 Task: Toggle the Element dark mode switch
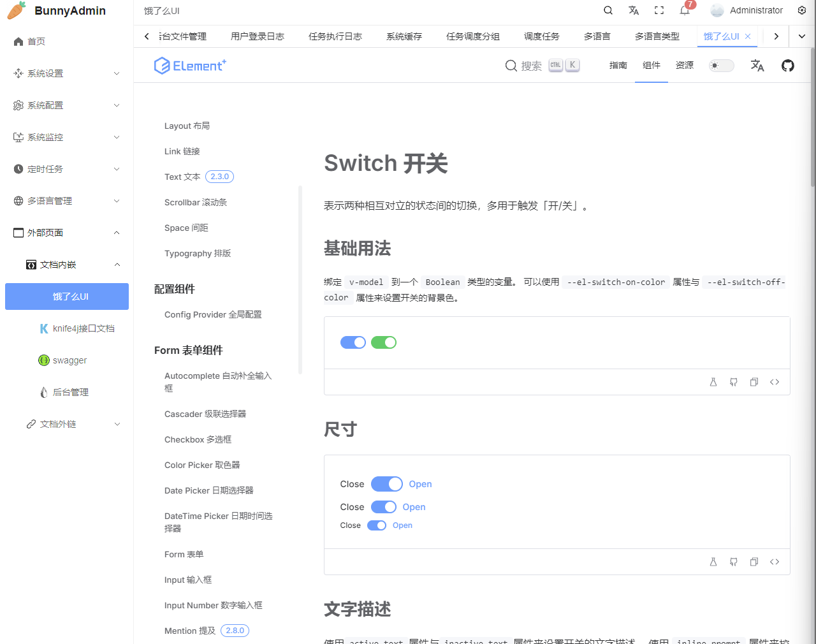coord(722,66)
